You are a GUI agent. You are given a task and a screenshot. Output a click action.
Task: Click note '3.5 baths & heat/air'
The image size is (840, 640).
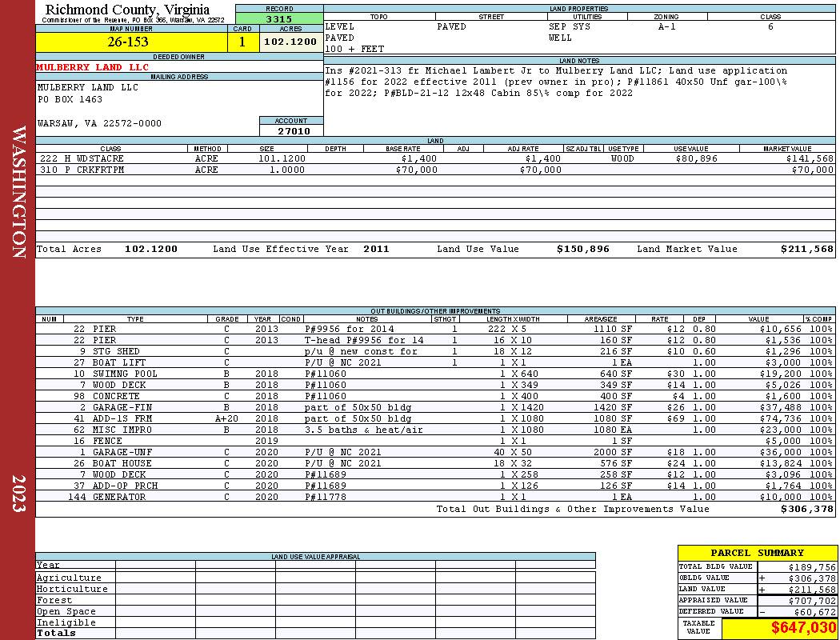pos(364,430)
